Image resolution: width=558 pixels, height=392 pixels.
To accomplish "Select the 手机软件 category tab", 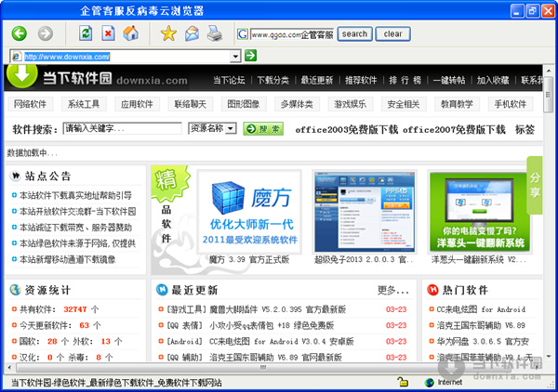I will pyautogui.click(x=511, y=104).
